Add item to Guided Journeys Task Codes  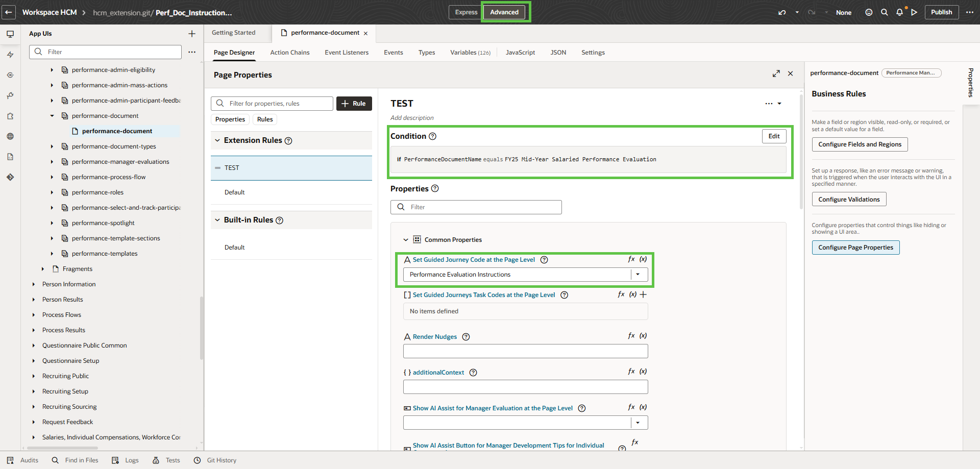pos(643,294)
